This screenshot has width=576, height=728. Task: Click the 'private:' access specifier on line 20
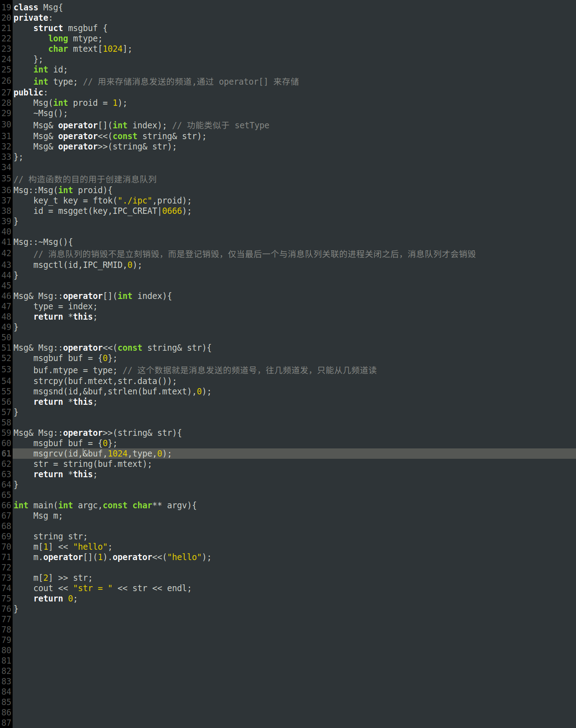(33, 18)
